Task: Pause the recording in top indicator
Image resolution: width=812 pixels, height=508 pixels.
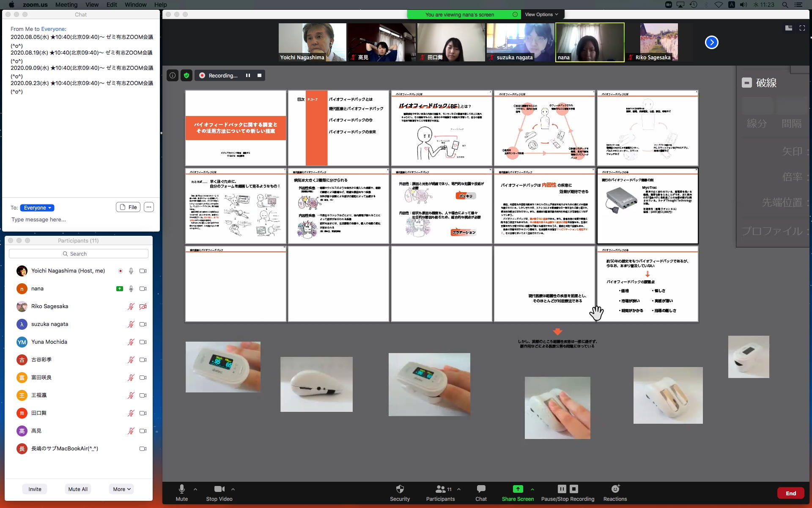Action: (x=248, y=75)
